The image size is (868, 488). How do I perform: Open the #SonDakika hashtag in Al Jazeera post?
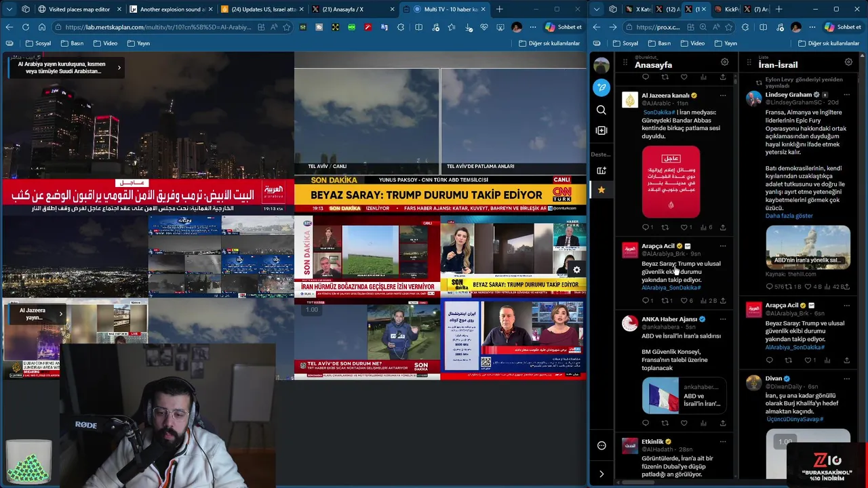(659, 112)
